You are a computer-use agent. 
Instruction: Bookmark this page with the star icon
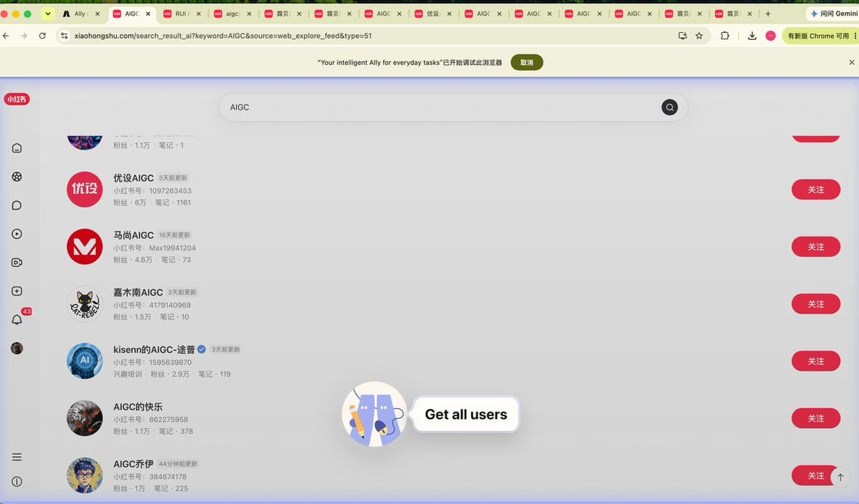(x=699, y=36)
